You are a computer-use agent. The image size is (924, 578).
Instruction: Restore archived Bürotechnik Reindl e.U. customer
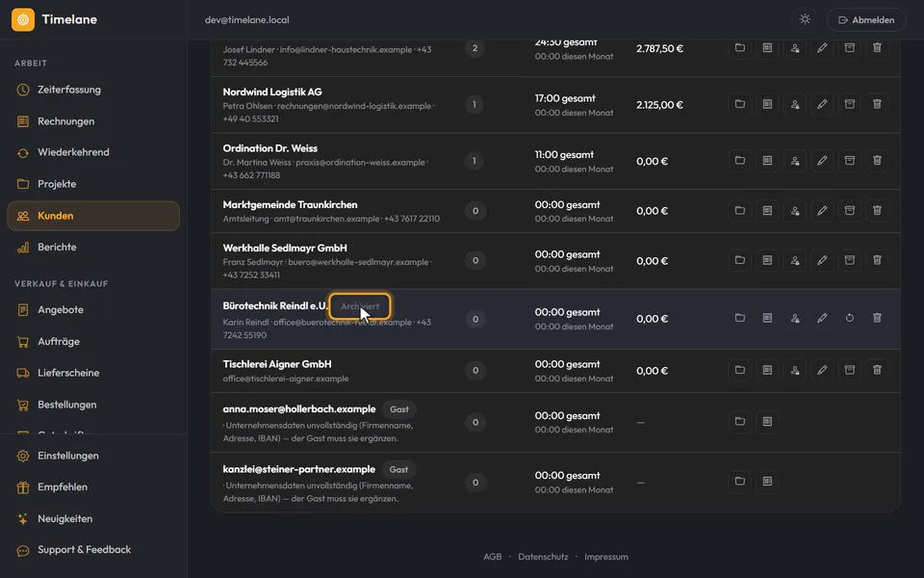(849, 318)
